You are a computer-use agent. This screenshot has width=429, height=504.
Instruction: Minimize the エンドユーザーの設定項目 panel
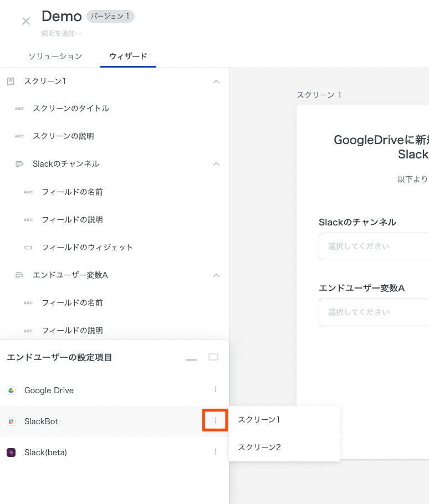pyautogui.click(x=191, y=359)
